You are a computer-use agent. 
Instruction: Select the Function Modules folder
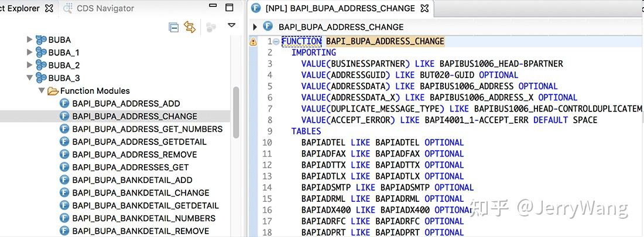95,91
